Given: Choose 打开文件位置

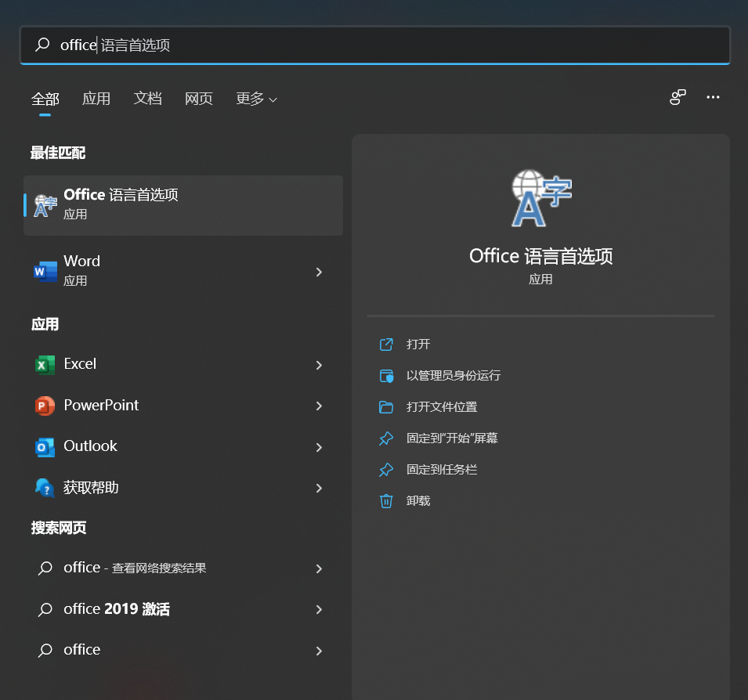Looking at the screenshot, I should 442,406.
